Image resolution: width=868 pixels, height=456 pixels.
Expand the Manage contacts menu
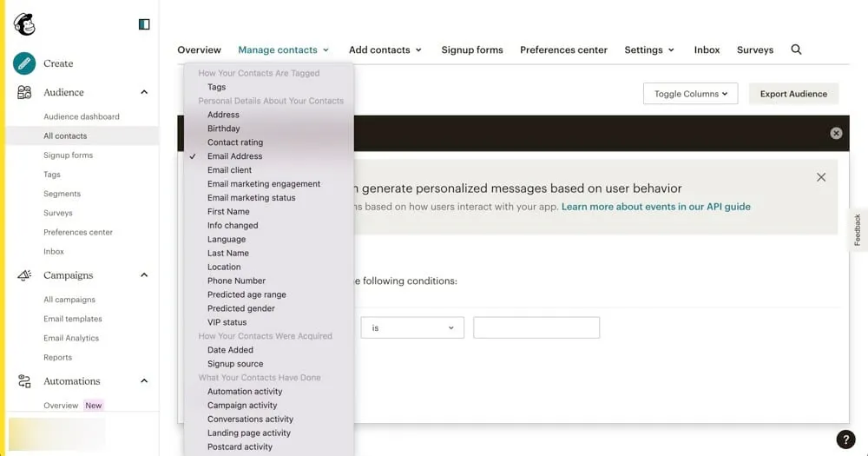283,50
